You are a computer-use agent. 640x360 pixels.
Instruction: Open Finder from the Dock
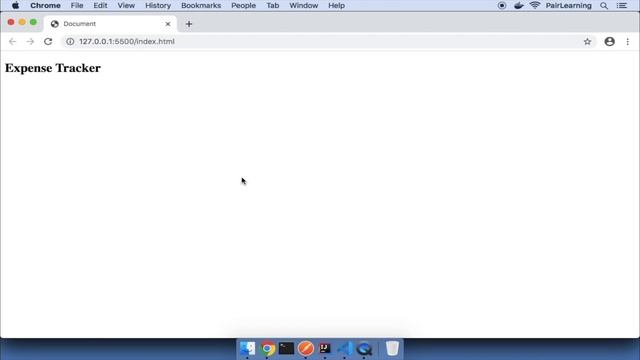[247, 349]
